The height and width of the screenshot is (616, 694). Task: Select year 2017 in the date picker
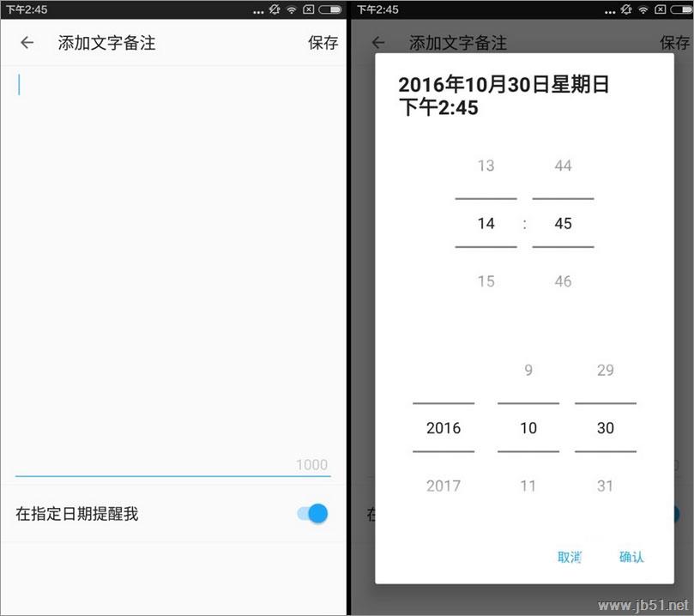tap(444, 486)
